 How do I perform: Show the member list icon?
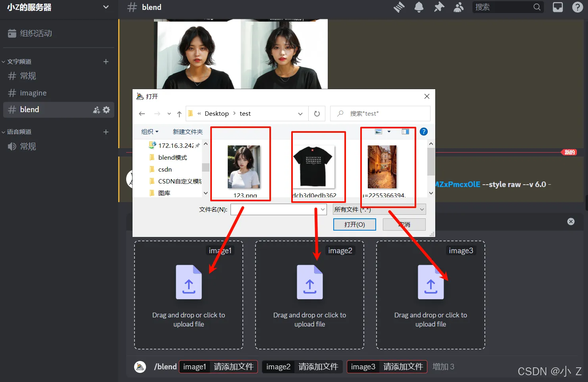[459, 7]
